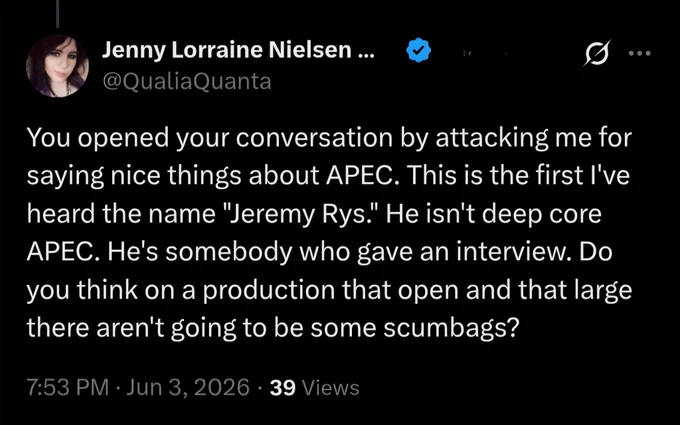Open the 39 Views count

314,388
